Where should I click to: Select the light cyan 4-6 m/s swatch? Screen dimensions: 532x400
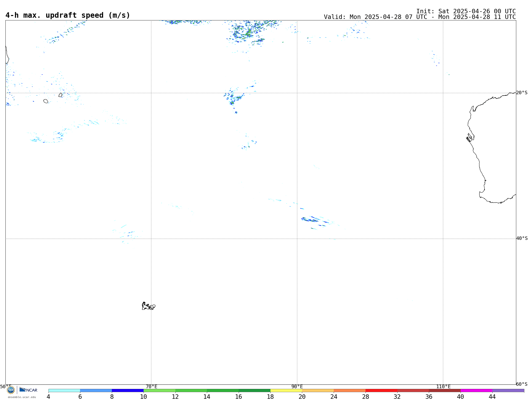click(x=64, y=391)
